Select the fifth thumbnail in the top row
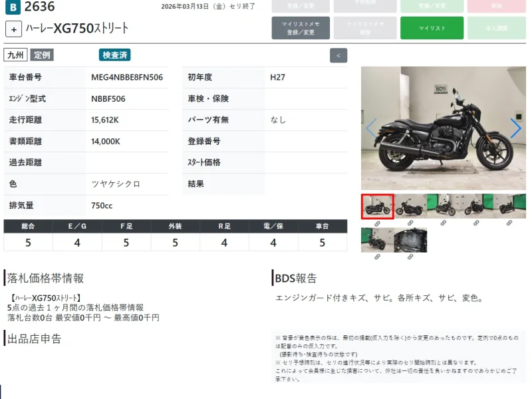This screenshot has width=532, height=399. pyautogui.click(x=509, y=206)
